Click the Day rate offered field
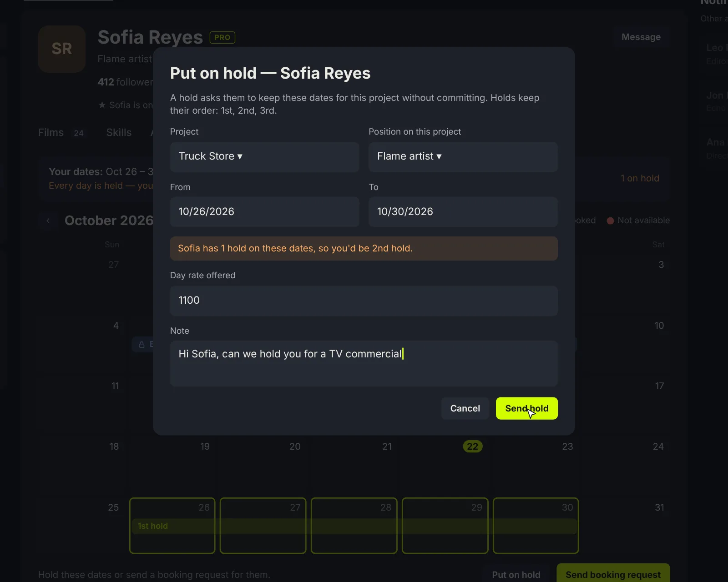This screenshot has width=728, height=582. [x=364, y=301]
